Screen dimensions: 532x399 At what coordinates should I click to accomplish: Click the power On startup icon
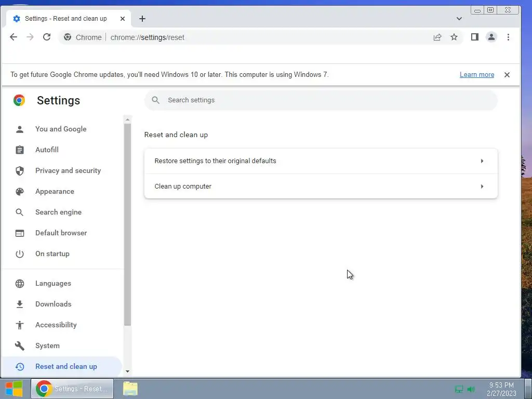coord(20,254)
